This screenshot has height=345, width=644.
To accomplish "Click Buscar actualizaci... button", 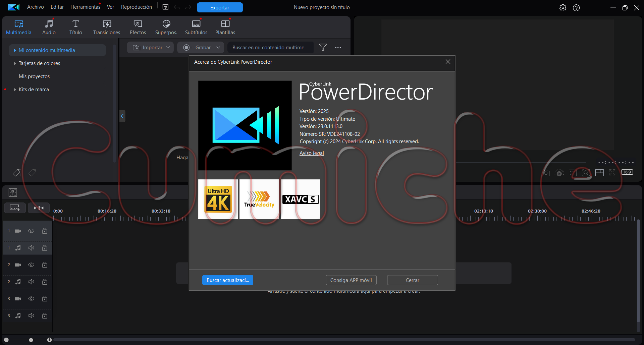I will coord(228,280).
